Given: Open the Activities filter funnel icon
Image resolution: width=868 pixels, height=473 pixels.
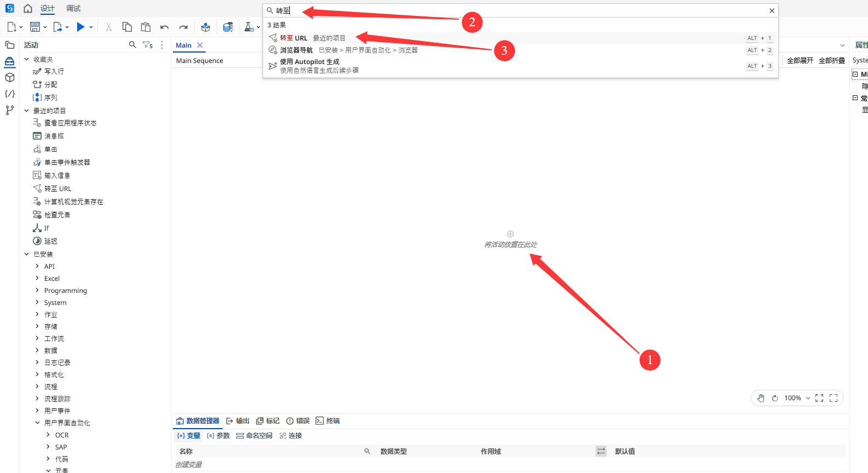Looking at the screenshot, I should (147, 45).
